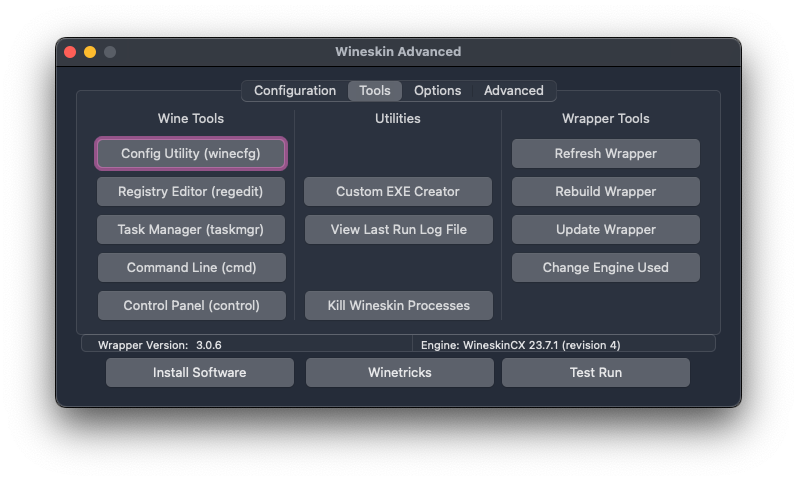View Last Run Log File
Viewport: 797px width, 481px height.
coord(398,229)
